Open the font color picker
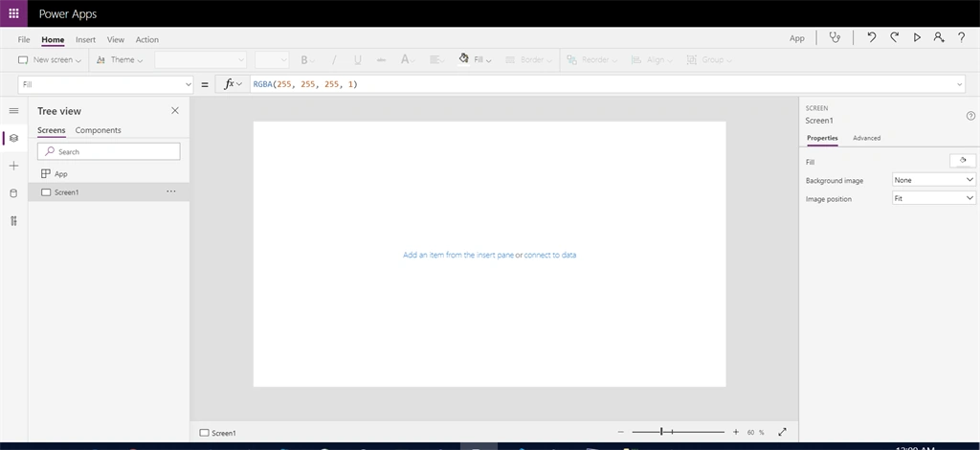This screenshot has width=980, height=450. [408, 60]
